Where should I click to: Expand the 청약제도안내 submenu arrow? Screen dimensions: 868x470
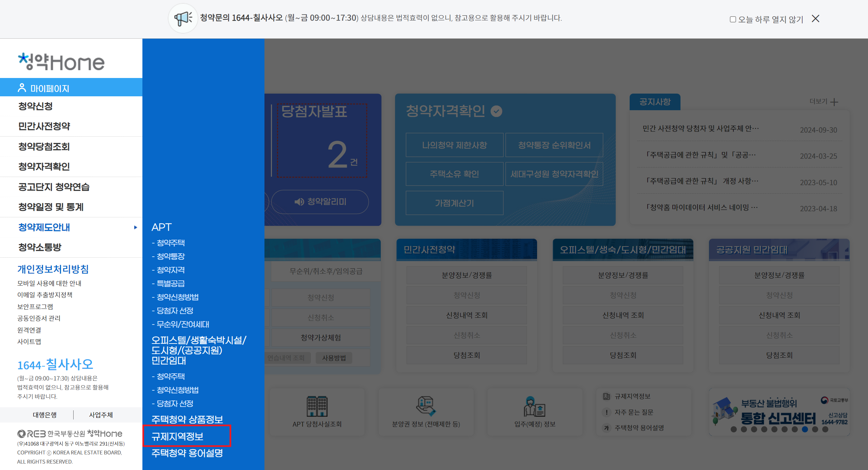[136, 227]
